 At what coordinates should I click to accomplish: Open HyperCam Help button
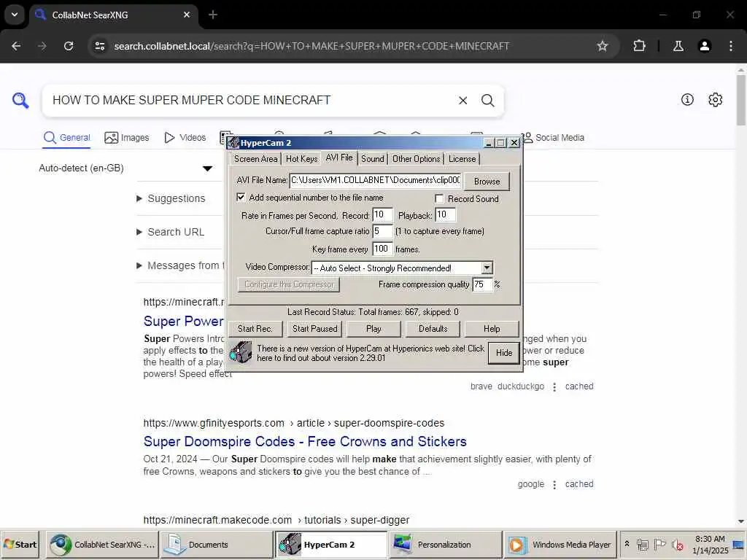[x=492, y=329]
